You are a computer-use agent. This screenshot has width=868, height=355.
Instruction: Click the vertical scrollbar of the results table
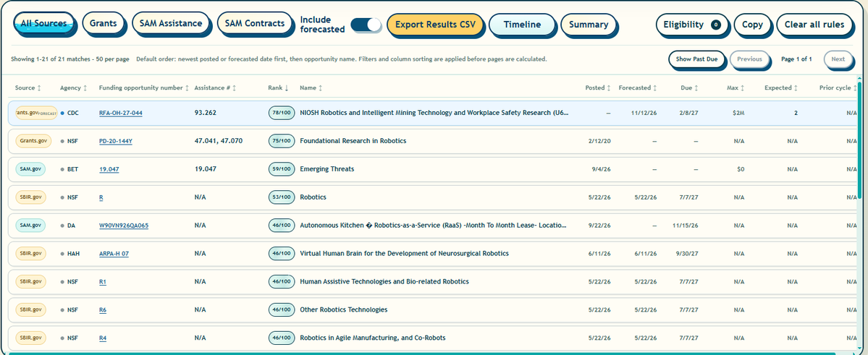[860, 141]
